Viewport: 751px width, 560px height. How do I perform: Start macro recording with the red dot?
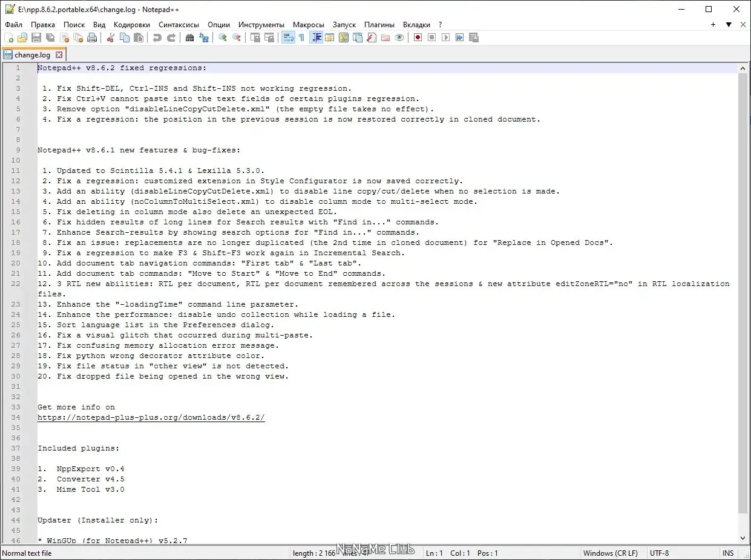[x=418, y=37]
